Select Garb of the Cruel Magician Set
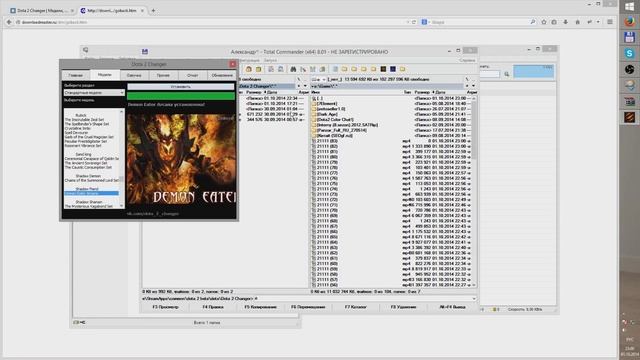This screenshot has height=360, width=640. coord(89,137)
